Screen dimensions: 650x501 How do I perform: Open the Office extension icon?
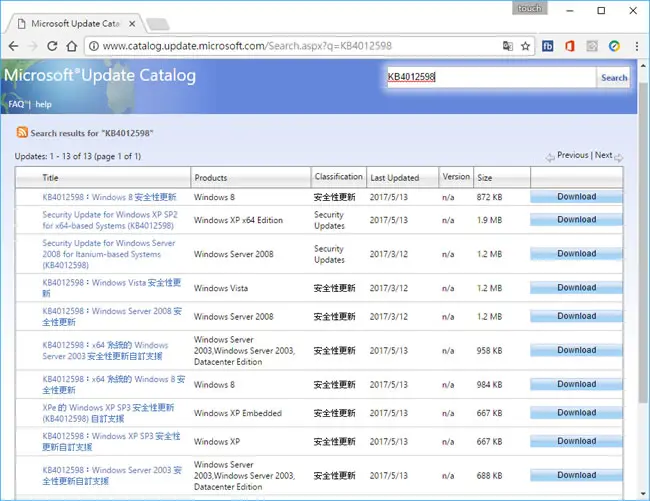pyautogui.click(x=570, y=46)
